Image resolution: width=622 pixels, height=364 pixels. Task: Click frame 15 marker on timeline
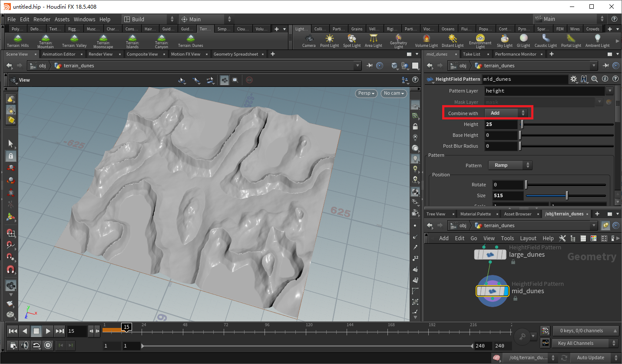pos(126,327)
